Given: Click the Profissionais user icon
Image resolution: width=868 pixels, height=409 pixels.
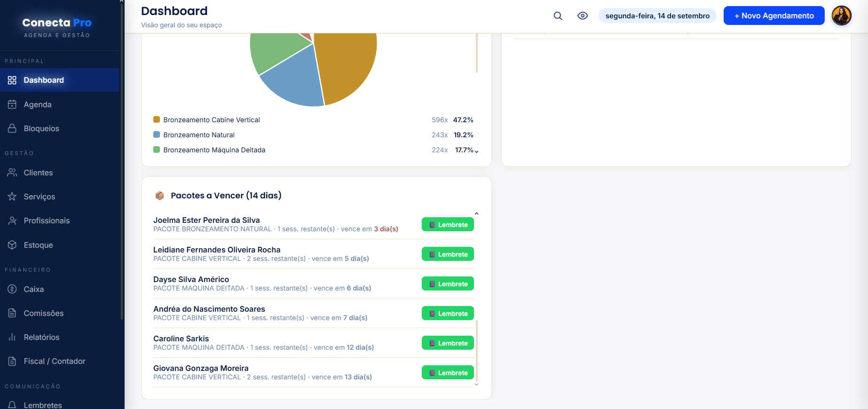Looking at the screenshot, I should pos(12,220).
